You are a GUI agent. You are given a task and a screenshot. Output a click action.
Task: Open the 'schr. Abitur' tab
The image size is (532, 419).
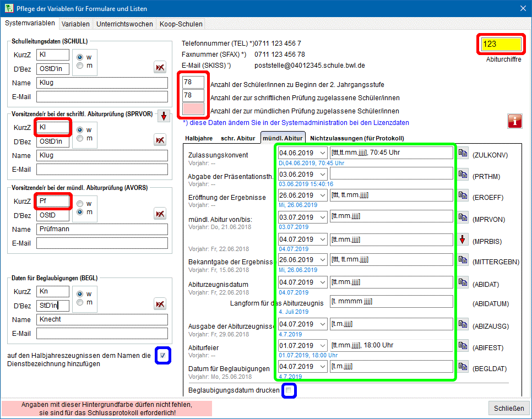(x=238, y=138)
